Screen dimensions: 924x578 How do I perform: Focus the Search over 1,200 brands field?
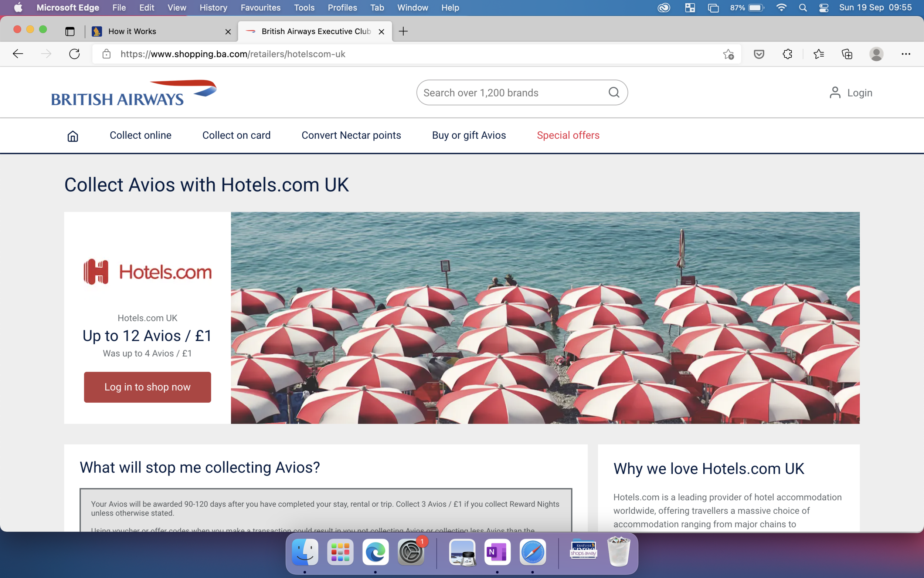tap(512, 92)
